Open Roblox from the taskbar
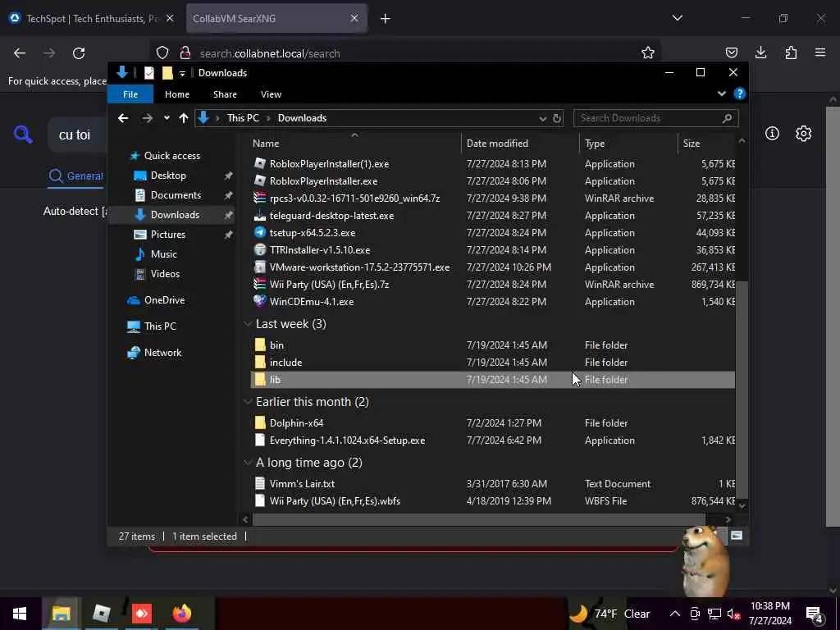The image size is (840, 630). click(101, 614)
